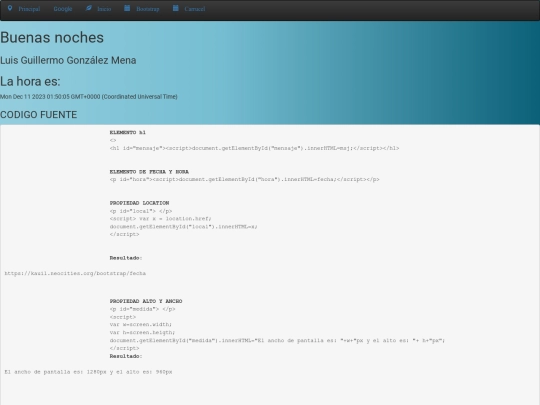Click the 'var x = location.href' line
540x405 pixels.
[160, 219]
